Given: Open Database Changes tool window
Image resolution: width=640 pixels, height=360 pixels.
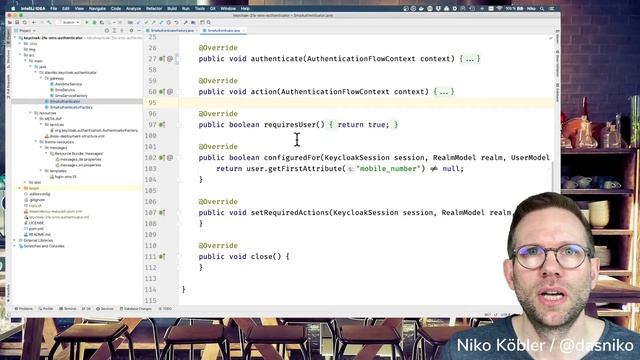Looking at the screenshot, I should [136, 309].
